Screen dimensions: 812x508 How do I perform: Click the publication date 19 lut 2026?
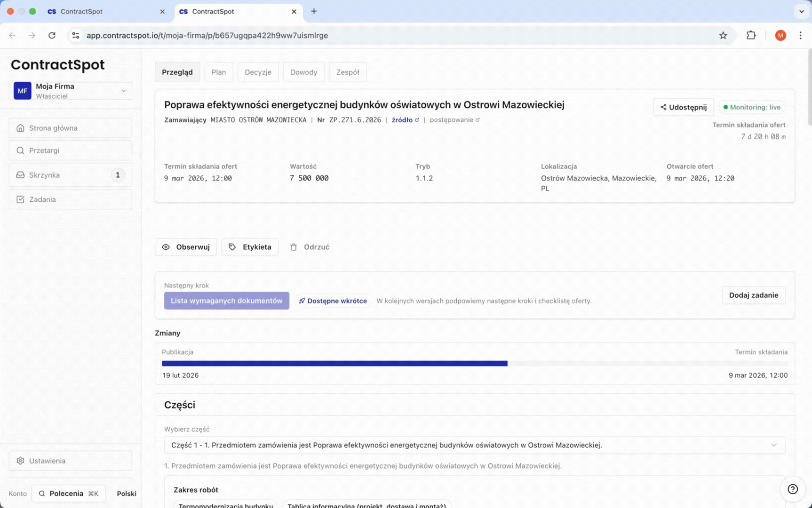click(x=180, y=375)
